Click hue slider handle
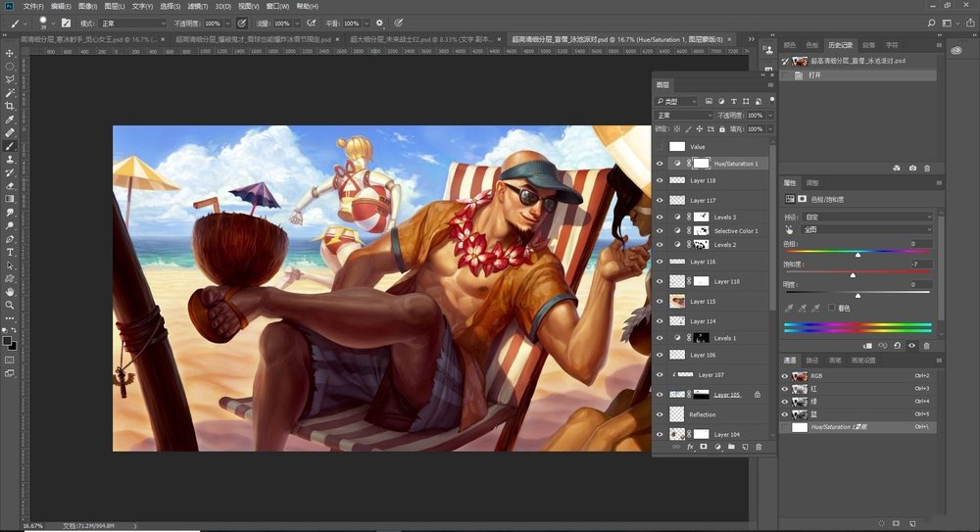This screenshot has height=532, width=980. tap(857, 255)
